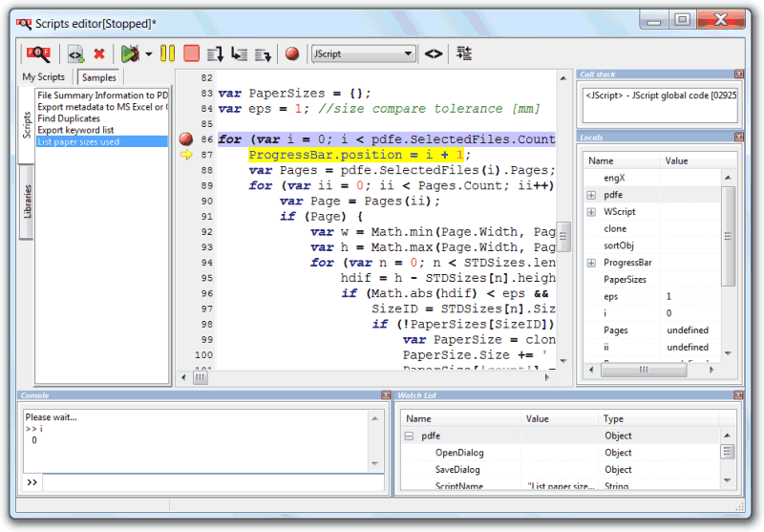Minimize the Scripts editor window
This screenshot has height=532, width=764.
point(654,20)
